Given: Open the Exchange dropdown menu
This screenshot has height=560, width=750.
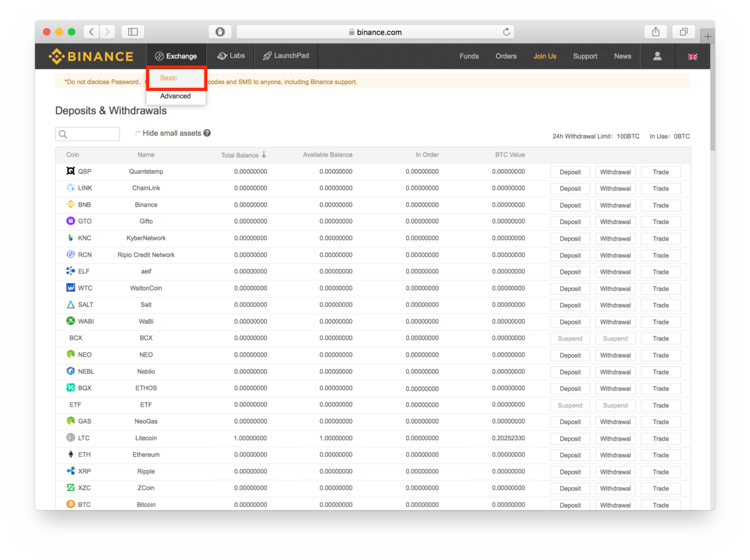Looking at the screenshot, I should (x=176, y=56).
